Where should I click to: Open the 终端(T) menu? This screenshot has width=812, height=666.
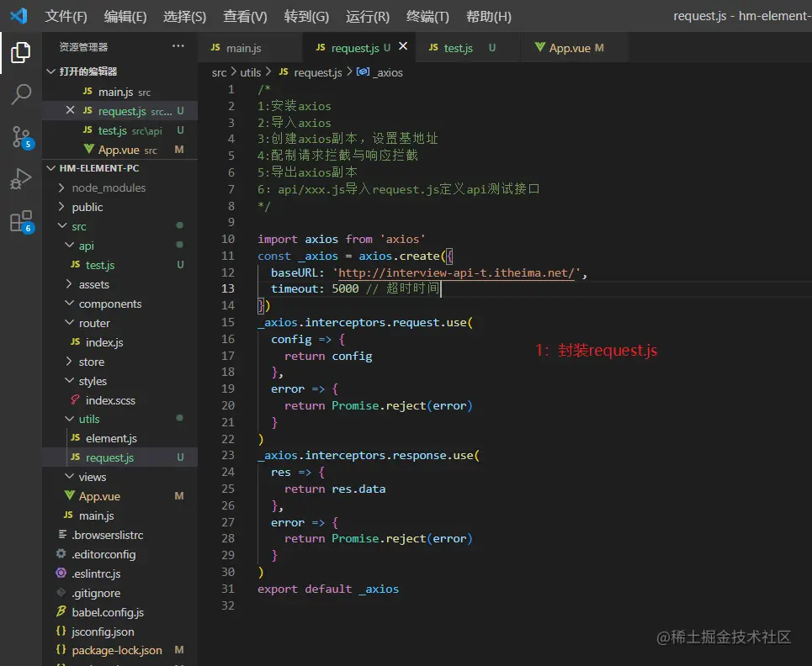click(x=427, y=17)
